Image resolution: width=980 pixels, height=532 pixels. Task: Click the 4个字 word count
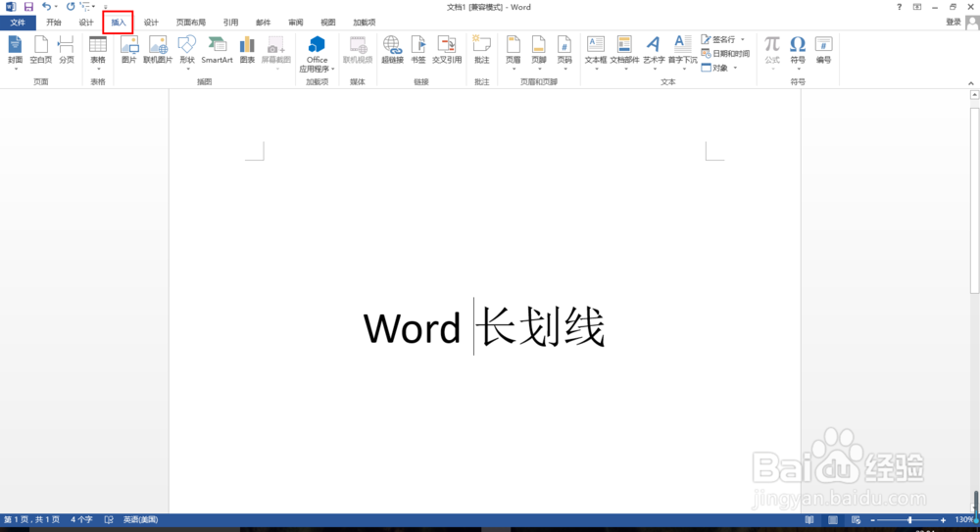click(x=81, y=519)
